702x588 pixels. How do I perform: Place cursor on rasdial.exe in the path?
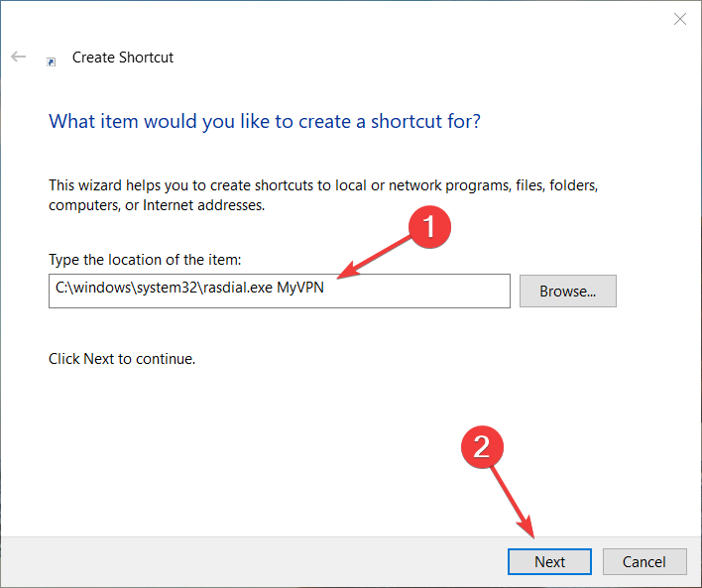point(238,288)
